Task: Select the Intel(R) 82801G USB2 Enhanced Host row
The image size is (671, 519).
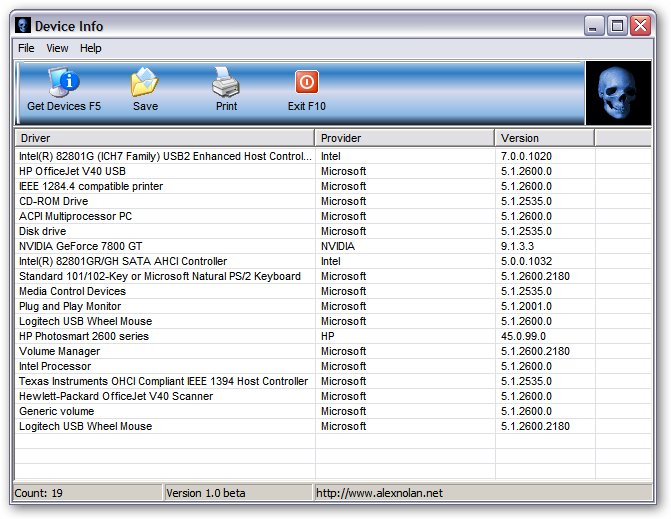Action: [333, 156]
